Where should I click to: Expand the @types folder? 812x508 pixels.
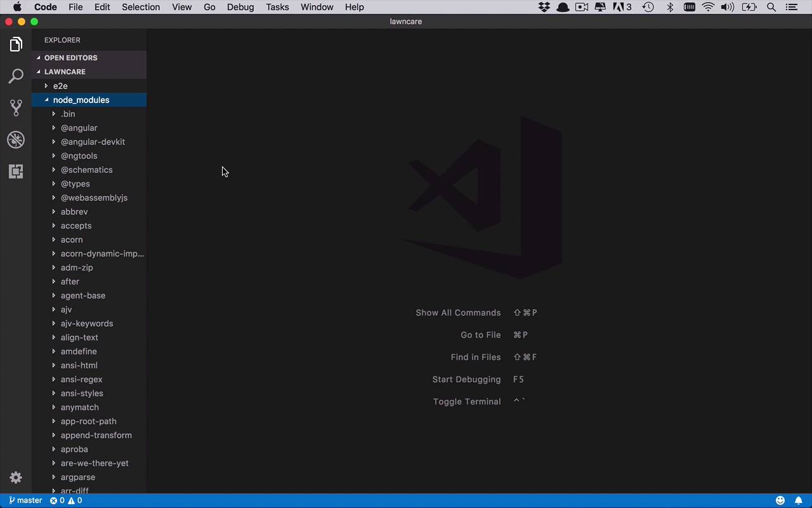point(75,184)
